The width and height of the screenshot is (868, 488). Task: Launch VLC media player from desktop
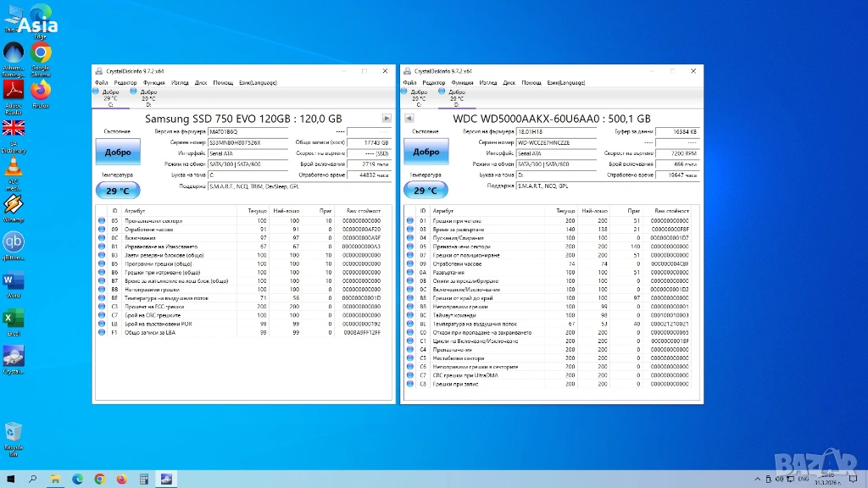(x=14, y=166)
